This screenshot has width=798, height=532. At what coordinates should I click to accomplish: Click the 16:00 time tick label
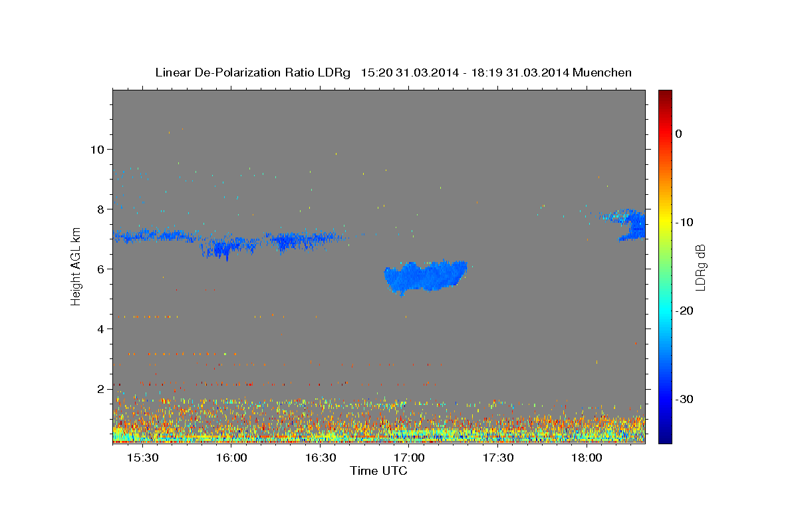[x=231, y=458]
